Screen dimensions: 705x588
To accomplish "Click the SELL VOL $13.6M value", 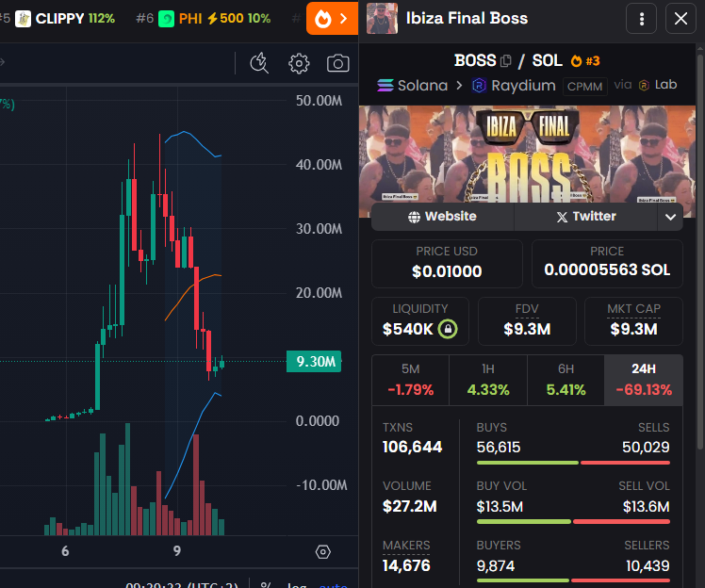I will click(x=647, y=507).
